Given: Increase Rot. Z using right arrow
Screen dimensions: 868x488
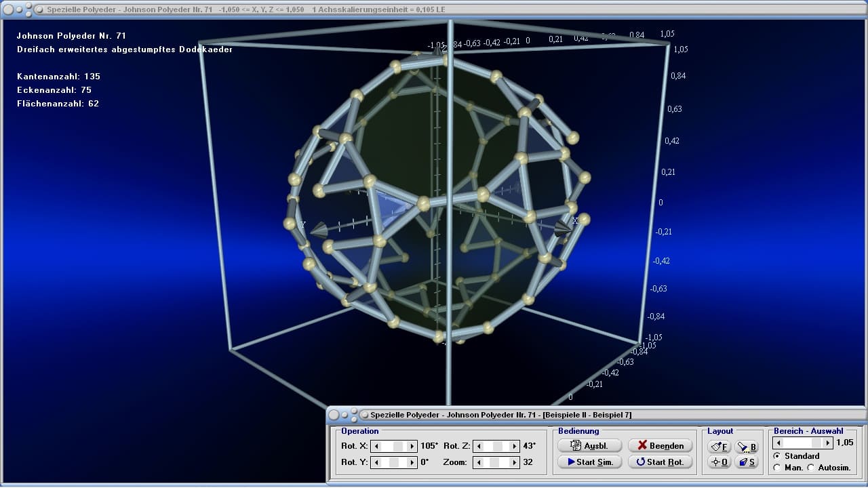Looking at the screenshot, I should [x=513, y=446].
